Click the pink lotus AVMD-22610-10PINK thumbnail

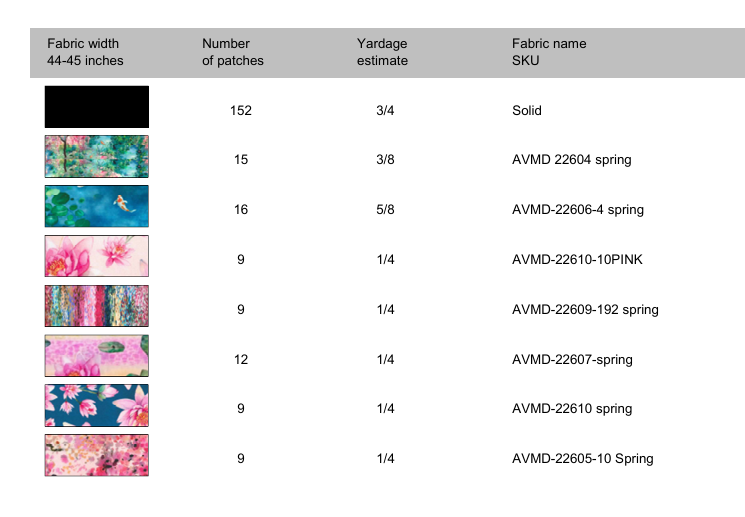click(x=96, y=257)
